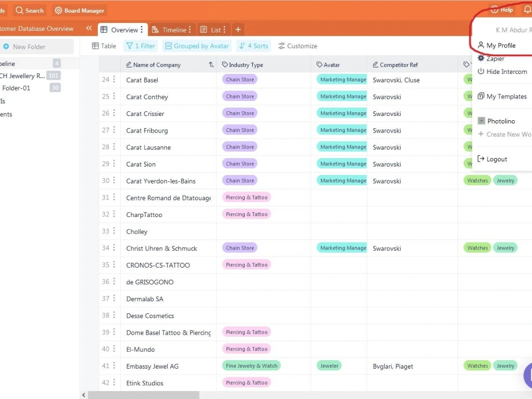This screenshot has width=532, height=399.
Task: Add a new view with plus icon
Action: (x=238, y=29)
